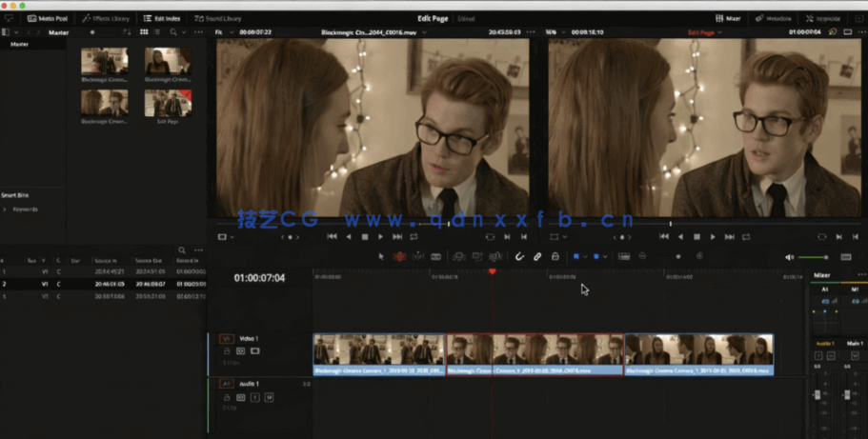Adjust the green monitor volume slider

813,257
